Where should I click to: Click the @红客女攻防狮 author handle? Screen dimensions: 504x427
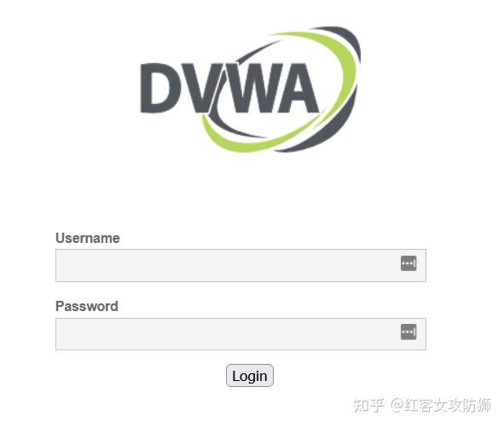[441, 405]
